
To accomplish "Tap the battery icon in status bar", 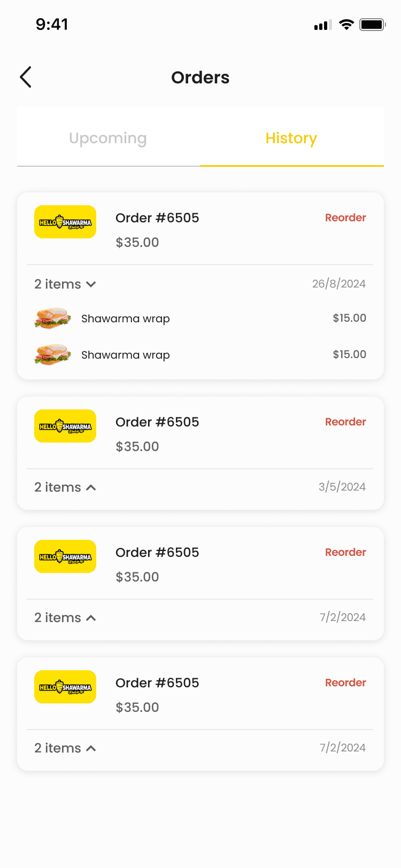I will pos(373,25).
